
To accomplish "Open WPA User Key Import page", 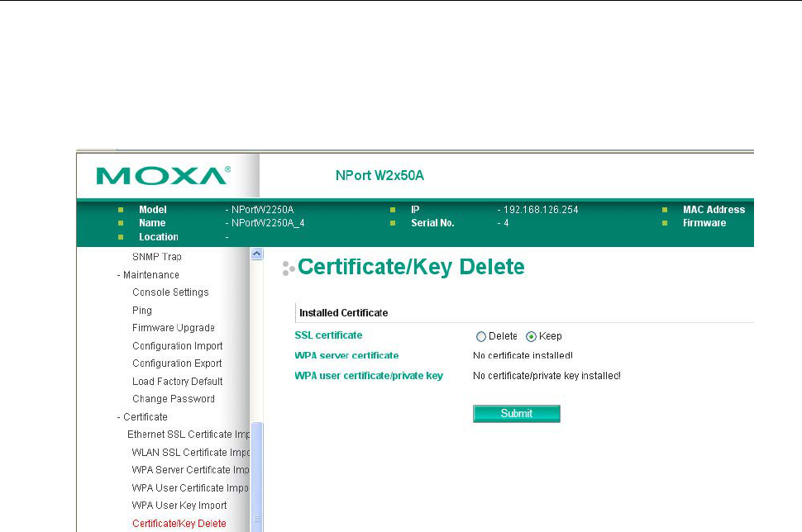I will coord(179,506).
